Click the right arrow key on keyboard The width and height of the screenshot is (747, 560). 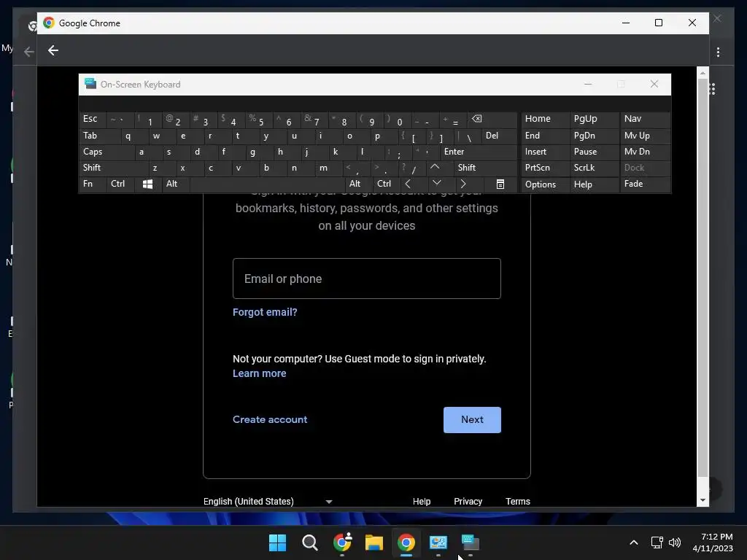coord(463,184)
